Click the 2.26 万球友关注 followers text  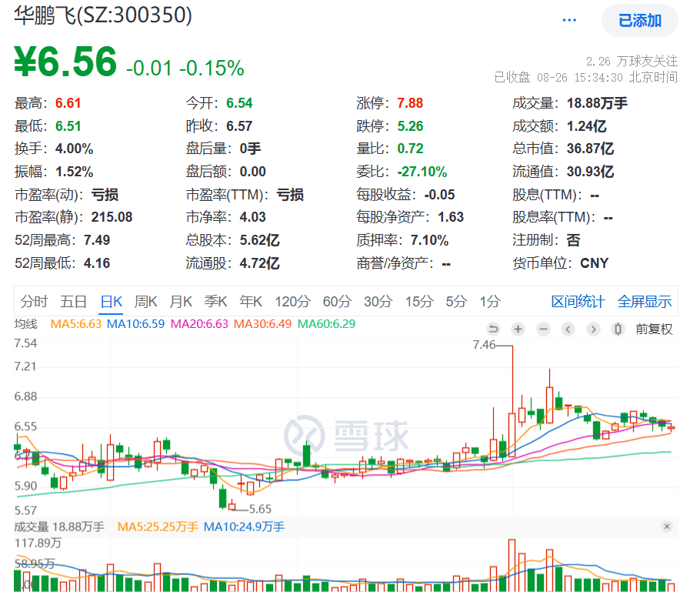(x=632, y=62)
